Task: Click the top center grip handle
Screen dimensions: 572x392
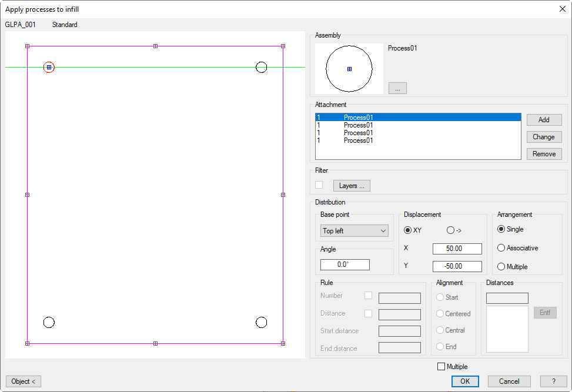Action: (155, 46)
